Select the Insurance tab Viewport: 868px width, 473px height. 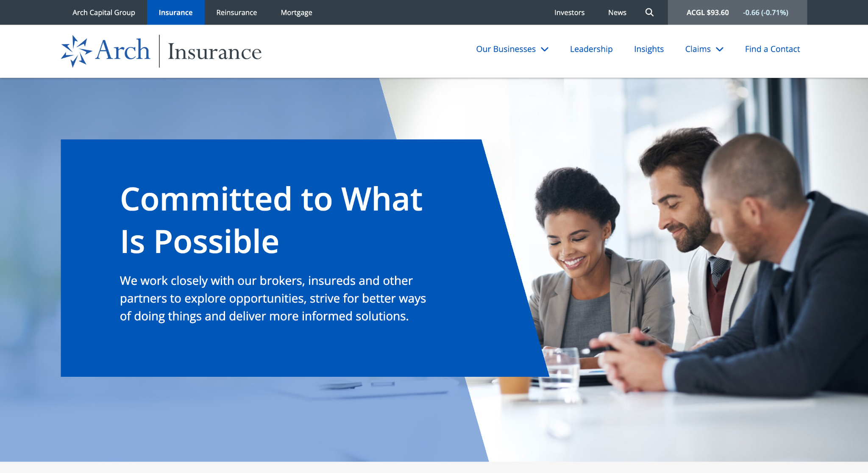point(175,12)
